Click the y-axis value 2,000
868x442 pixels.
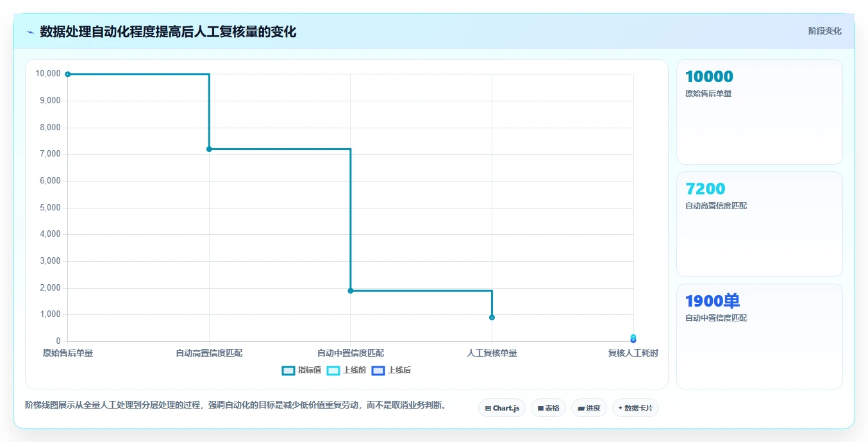pyautogui.click(x=50, y=288)
